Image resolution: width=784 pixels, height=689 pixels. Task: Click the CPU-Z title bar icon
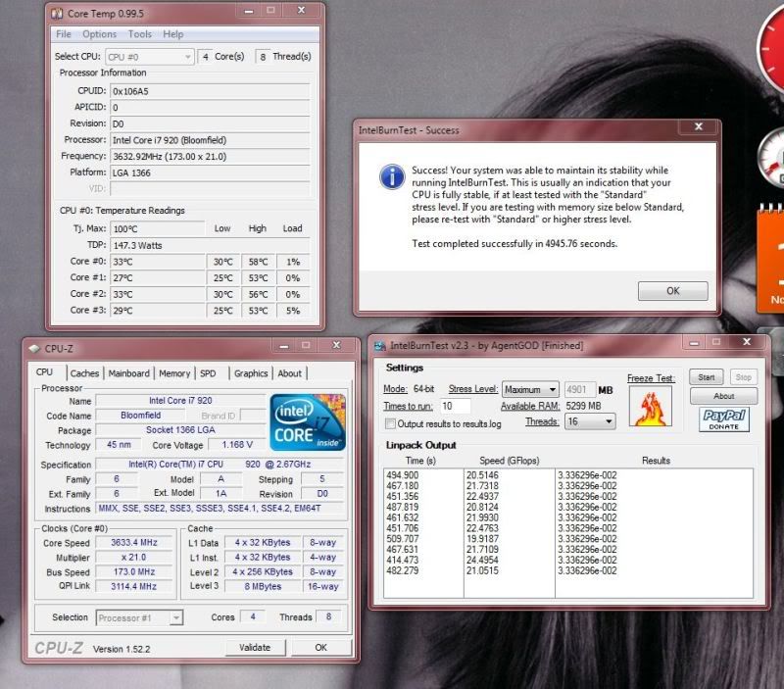pos(33,349)
